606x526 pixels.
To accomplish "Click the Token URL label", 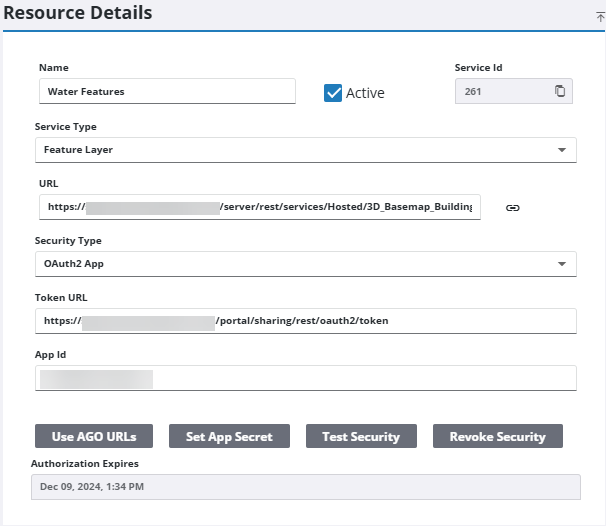I will pyautogui.click(x=61, y=298).
